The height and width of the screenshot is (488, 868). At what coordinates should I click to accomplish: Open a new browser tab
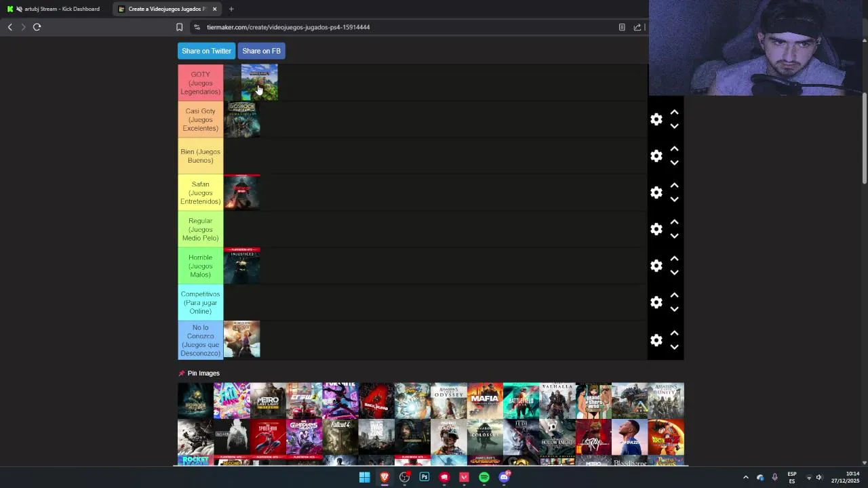click(x=231, y=9)
